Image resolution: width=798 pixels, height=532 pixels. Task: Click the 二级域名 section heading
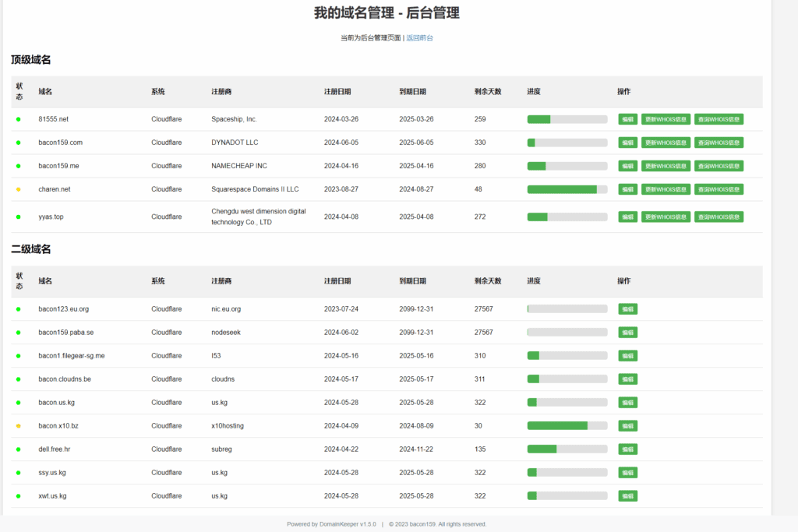pyautogui.click(x=31, y=249)
